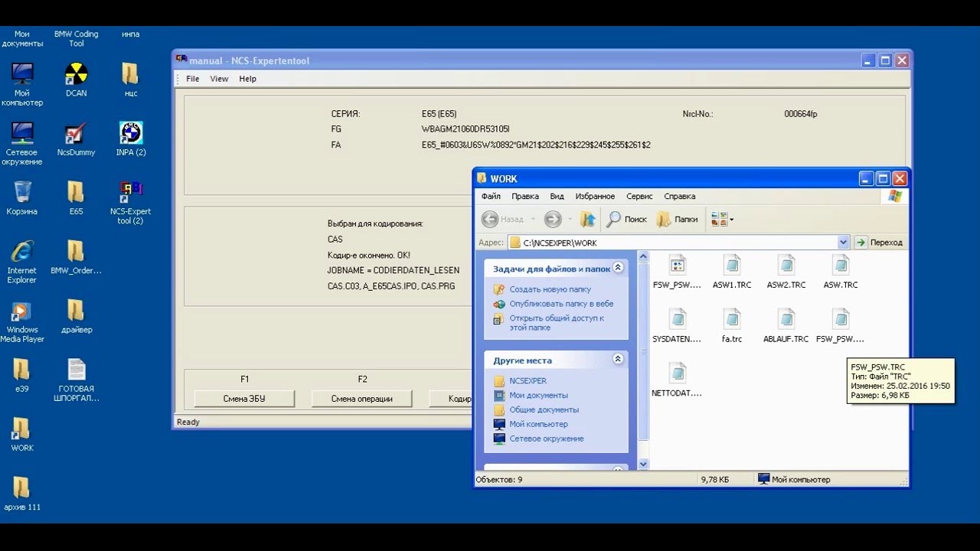This screenshot has width=980, height=551.
Task: Click the Назад back arrow in WORK window
Action: (x=502, y=219)
